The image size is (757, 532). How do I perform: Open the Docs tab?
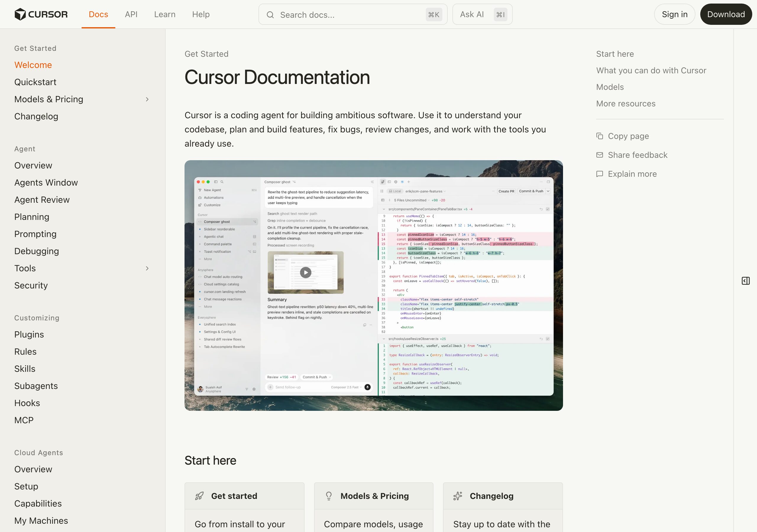98,14
